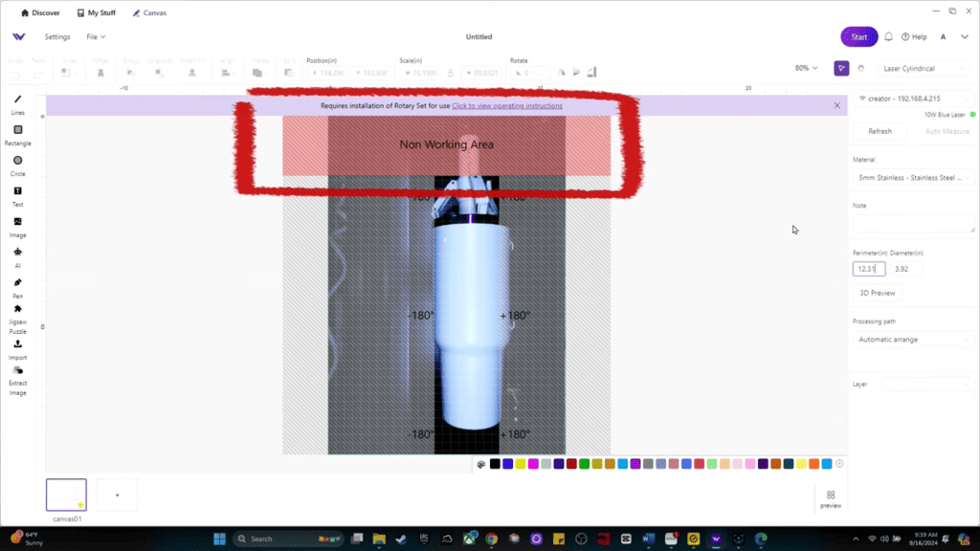Select the Pen tool
The image size is (980, 551).
tap(17, 288)
